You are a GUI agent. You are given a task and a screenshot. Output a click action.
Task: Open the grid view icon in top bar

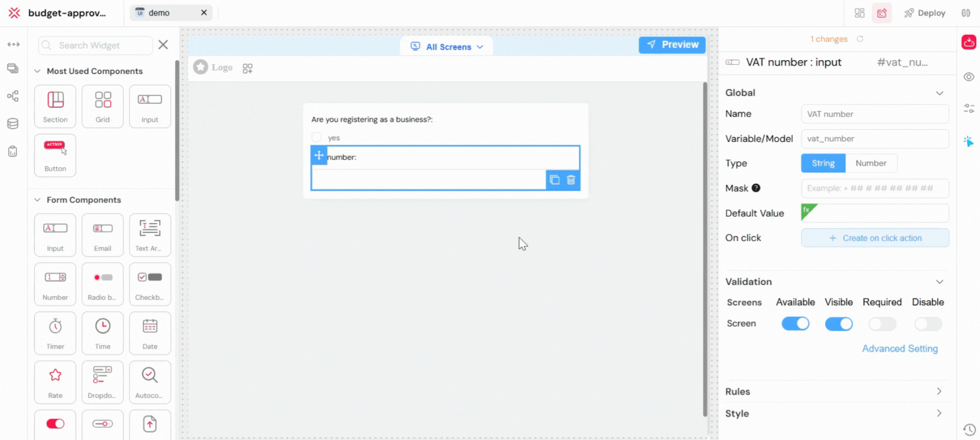[860, 13]
